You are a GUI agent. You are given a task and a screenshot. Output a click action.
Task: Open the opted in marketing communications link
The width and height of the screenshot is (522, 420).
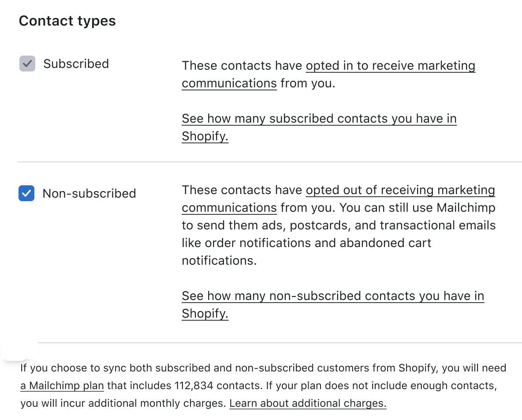(390, 66)
